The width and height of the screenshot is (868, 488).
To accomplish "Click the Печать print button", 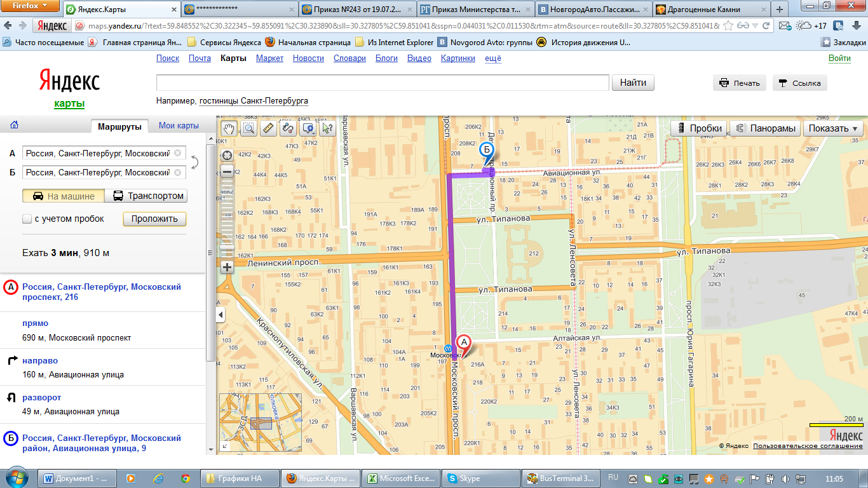I will pyautogui.click(x=739, y=83).
